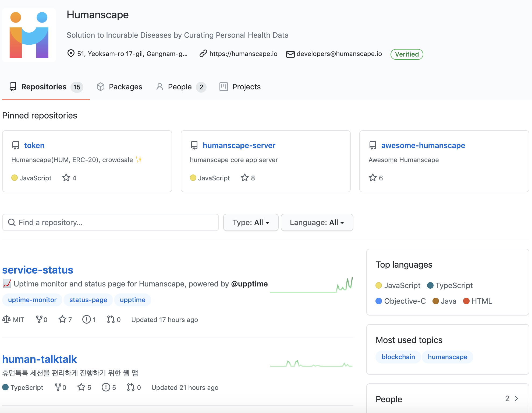Click the Humanscape organization logo

coord(29,35)
